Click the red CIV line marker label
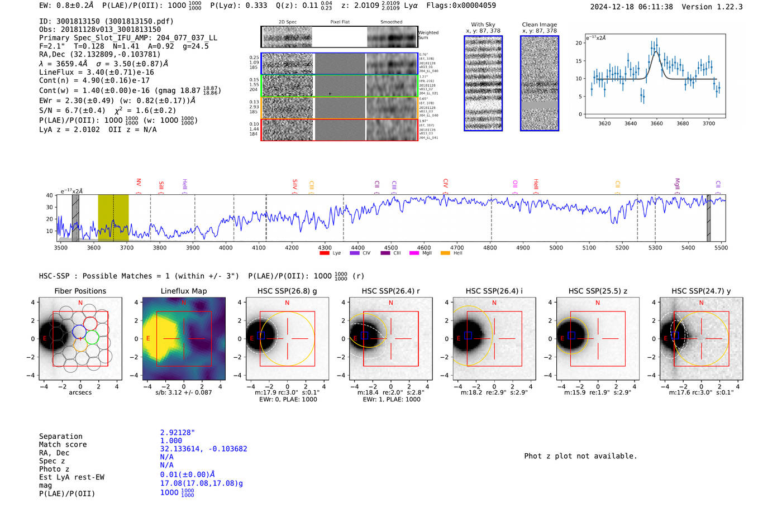This screenshot has height=532, width=782. coord(445,184)
